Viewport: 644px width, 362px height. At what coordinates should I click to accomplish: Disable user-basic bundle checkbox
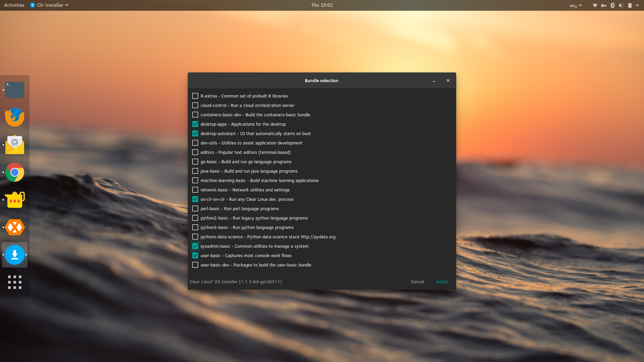click(195, 255)
